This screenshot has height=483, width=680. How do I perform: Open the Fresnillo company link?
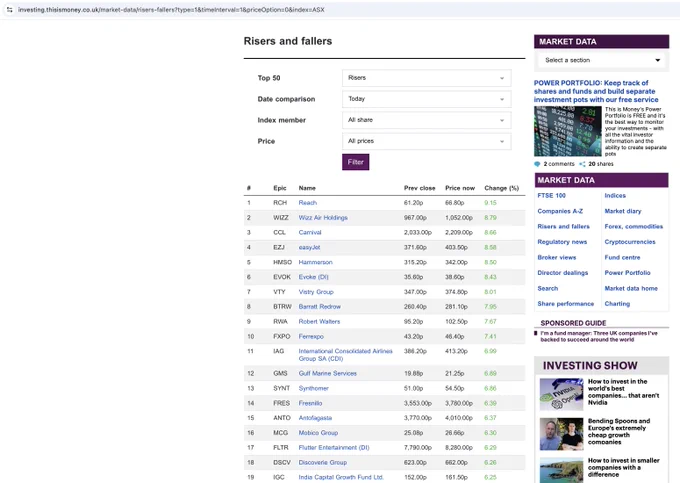310,403
